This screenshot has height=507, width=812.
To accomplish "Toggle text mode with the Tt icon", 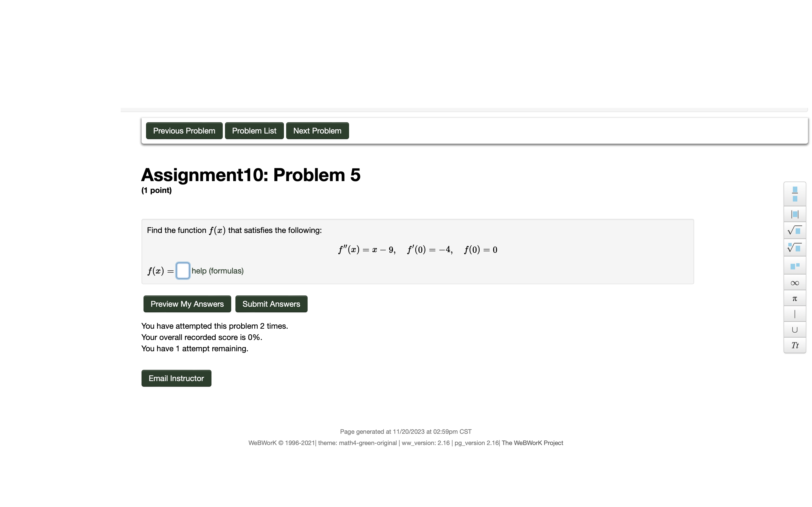I will coord(794,345).
